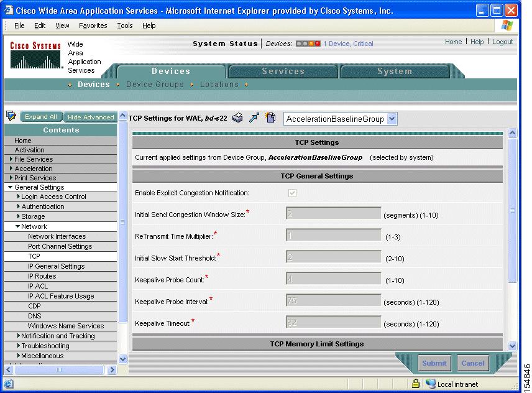Screen dimensions: 532x393
Task: Expand the Storage node
Action: click(18, 216)
